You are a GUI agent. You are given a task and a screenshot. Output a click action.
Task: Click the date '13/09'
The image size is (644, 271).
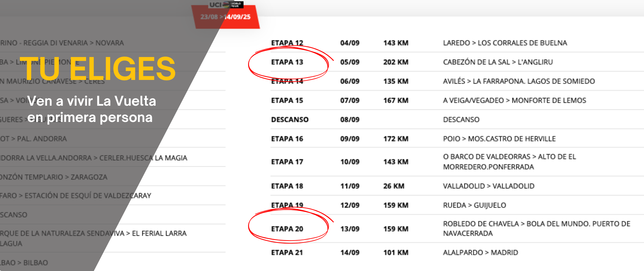click(350, 229)
